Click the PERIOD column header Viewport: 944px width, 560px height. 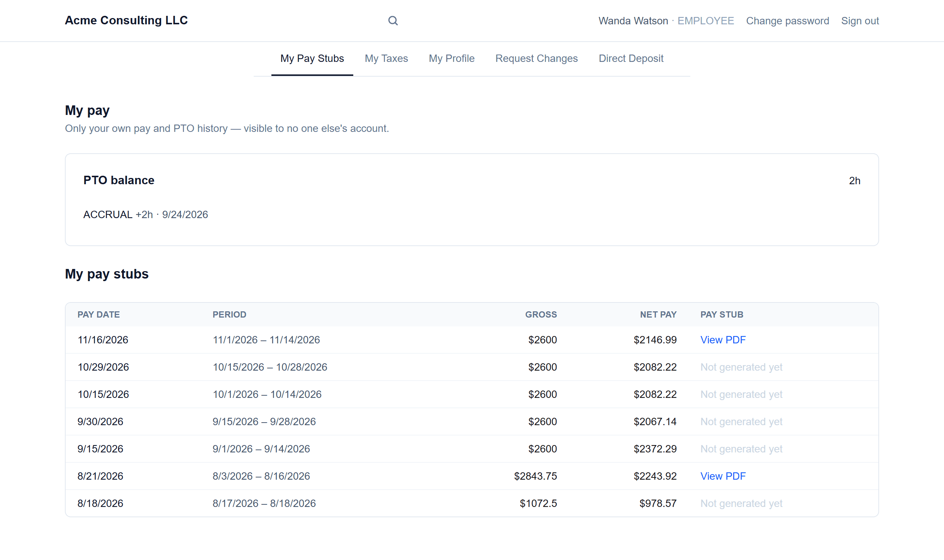pos(229,314)
